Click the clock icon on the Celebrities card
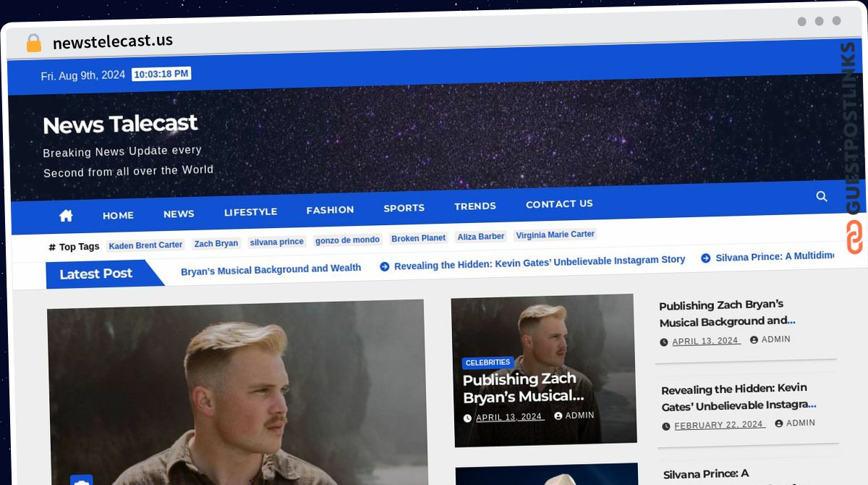868x485 pixels. coord(467,418)
